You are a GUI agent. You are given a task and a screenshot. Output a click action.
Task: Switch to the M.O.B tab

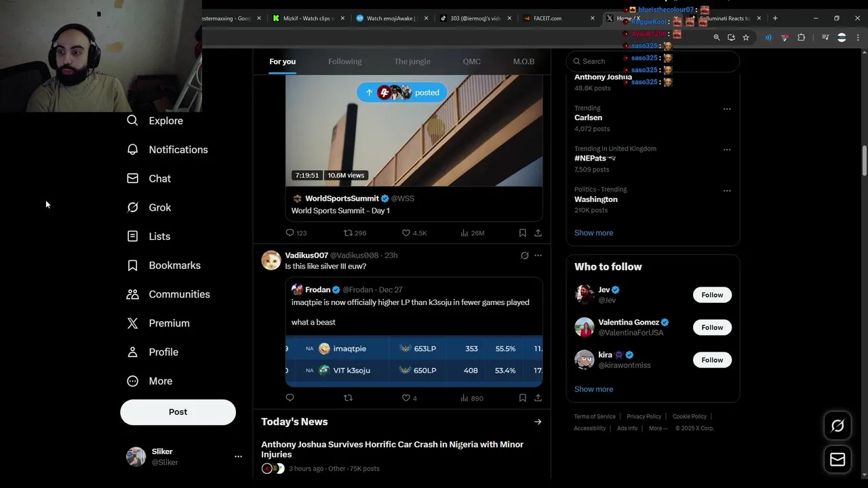pos(524,62)
